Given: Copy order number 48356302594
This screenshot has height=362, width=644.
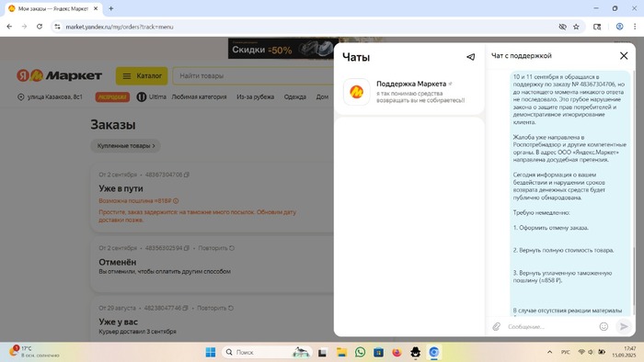Looking at the screenshot, I should point(187,248).
